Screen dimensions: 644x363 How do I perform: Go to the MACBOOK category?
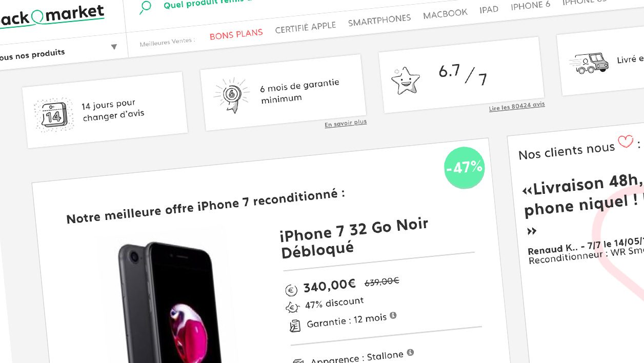[x=445, y=14]
